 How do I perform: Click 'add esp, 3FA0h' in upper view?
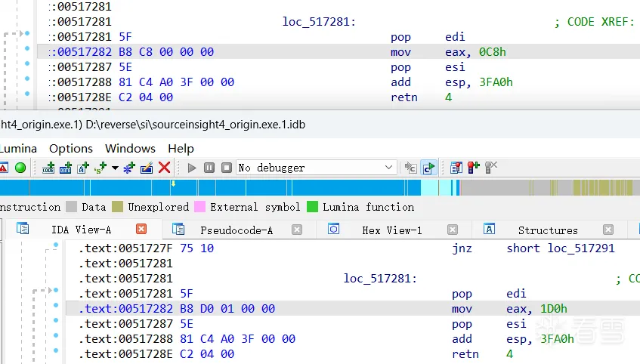[x=451, y=82]
